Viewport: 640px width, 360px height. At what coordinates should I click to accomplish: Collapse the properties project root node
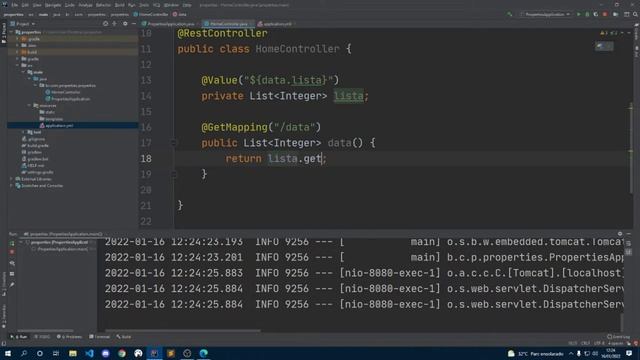(11, 32)
